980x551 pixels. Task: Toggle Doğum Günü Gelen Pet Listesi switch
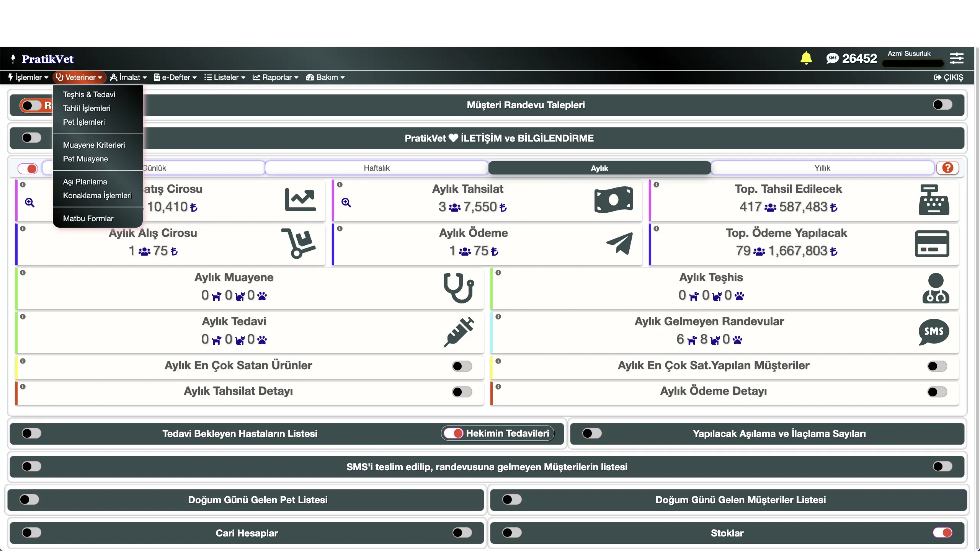point(29,499)
